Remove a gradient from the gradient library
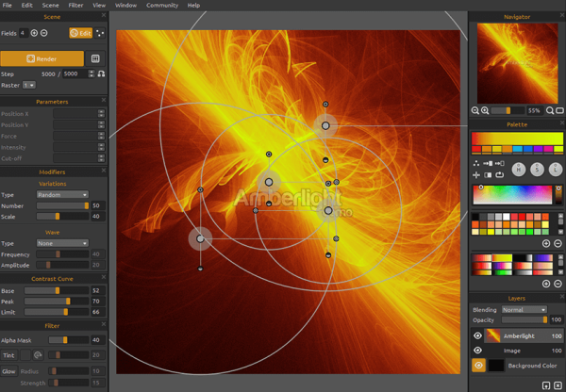 (558, 284)
